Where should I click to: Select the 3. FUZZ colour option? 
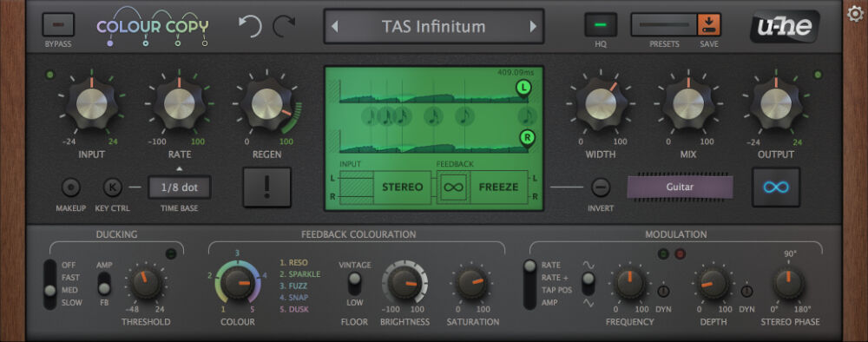pyautogui.click(x=293, y=286)
